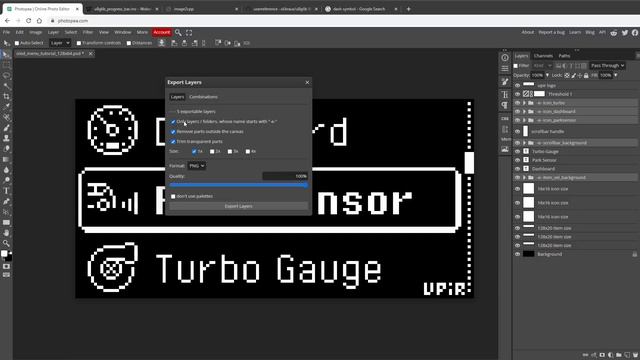Toggle fullscreen mode icon in menu bar
Image resolution: width=640 pixels, height=360 pixels.
click(x=189, y=32)
